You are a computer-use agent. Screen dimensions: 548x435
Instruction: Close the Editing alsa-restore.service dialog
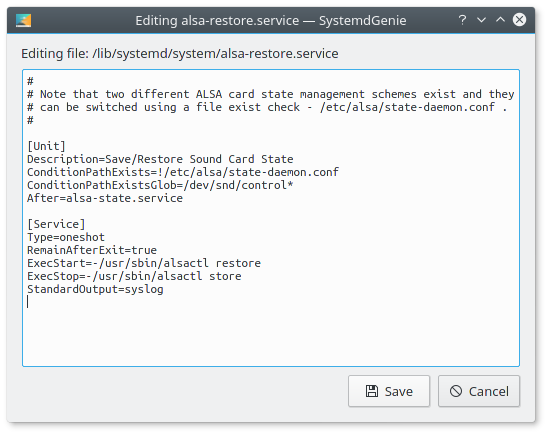coord(519,20)
